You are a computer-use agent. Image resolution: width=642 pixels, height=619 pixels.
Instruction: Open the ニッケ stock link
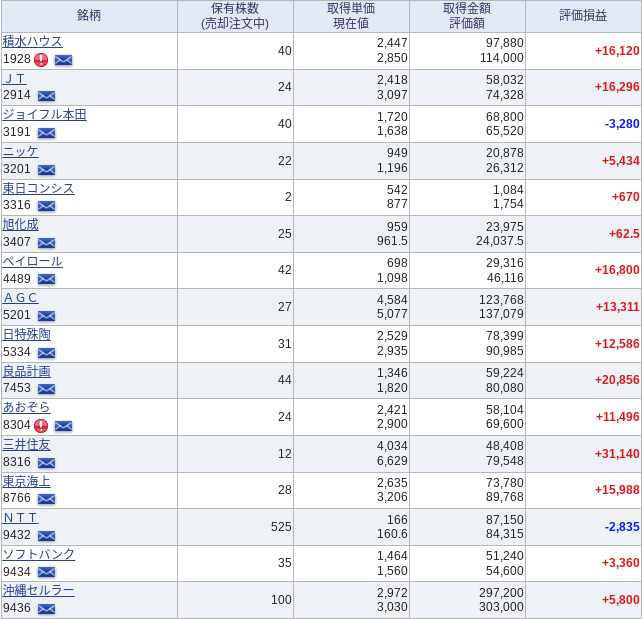pos(20,151)
